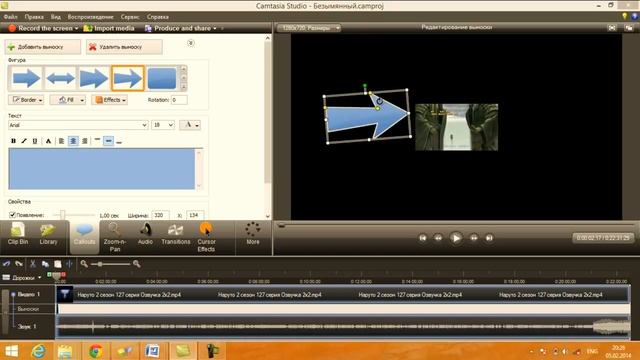Open the font color A dropdown

pyautogui.click(x=190, y=125)
